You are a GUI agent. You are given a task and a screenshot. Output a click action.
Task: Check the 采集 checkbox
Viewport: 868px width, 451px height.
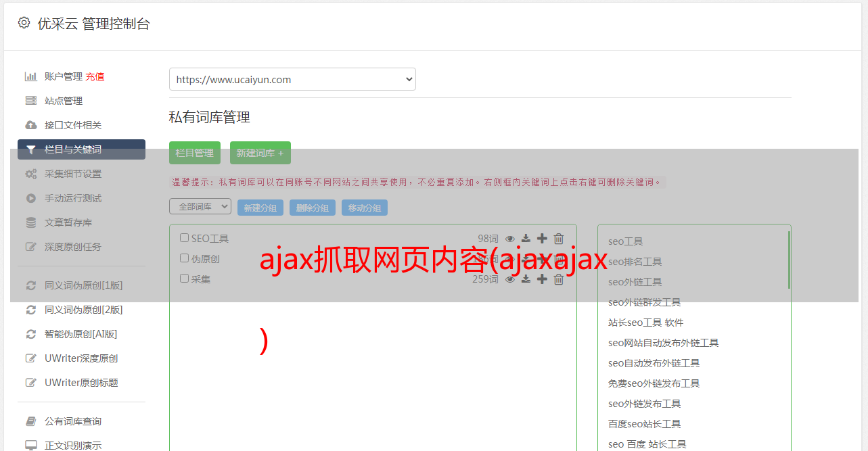click(x=184, y=279)
